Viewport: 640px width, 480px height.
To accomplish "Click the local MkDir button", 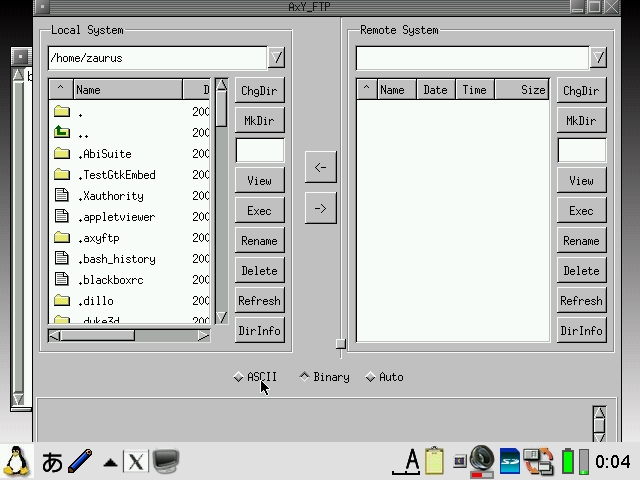I will coord(259,121).
